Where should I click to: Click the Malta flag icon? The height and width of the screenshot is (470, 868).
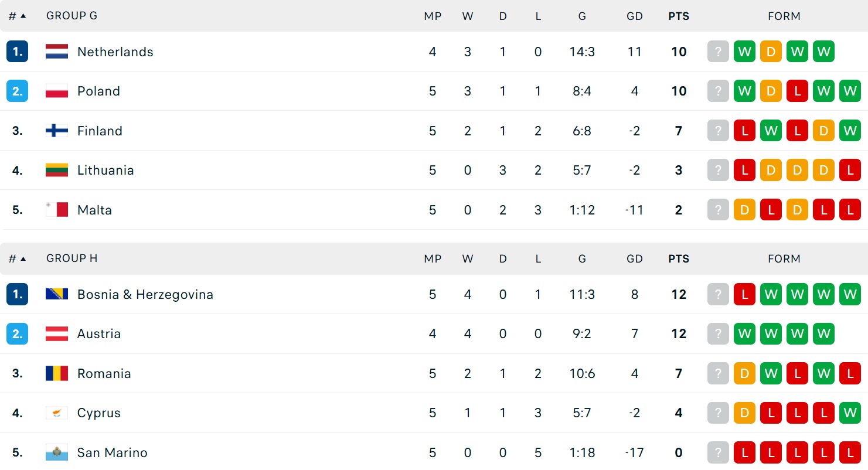click(x=57, y=210)
